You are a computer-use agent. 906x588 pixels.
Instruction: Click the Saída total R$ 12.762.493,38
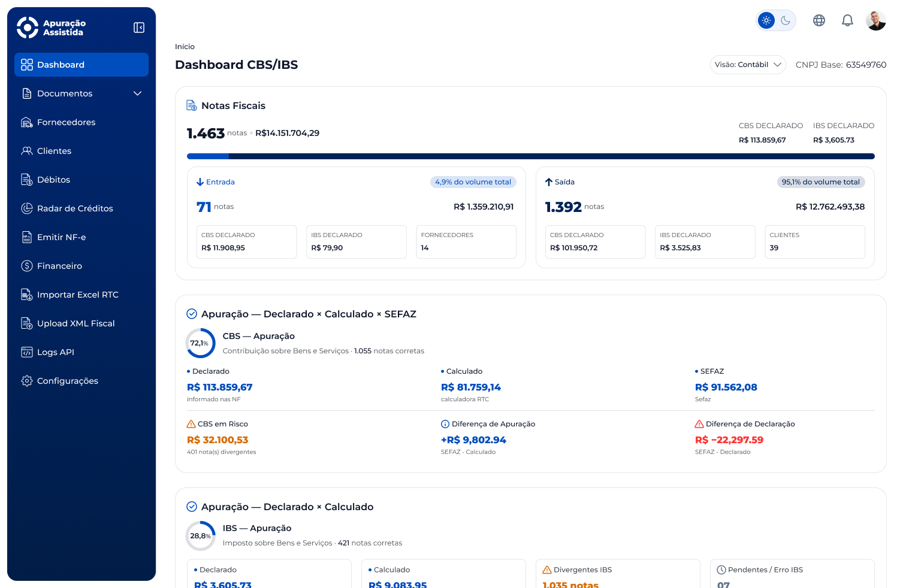tap(830, 207)
